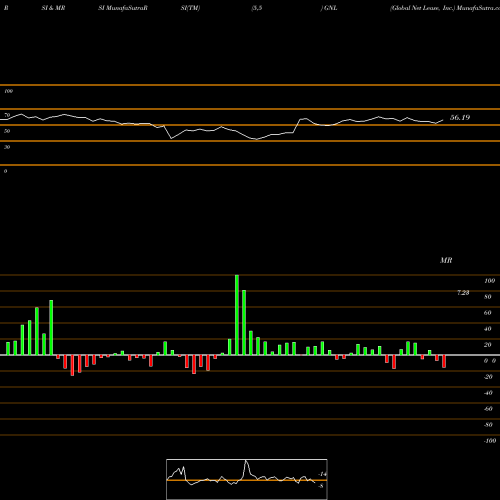This screenshot has height=500, width=500.
Task: Open the mini overview chart thumbnail
Action: tap(247, 479)
